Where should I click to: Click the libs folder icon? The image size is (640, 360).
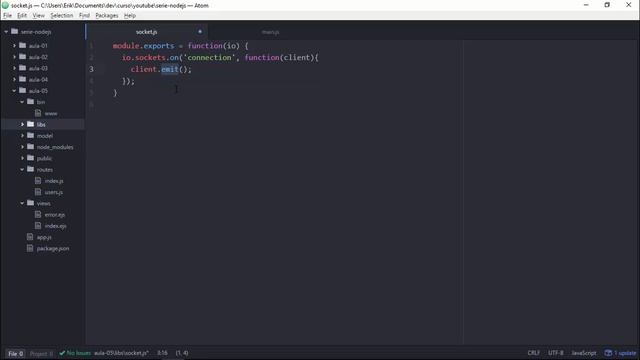point(31,124)
